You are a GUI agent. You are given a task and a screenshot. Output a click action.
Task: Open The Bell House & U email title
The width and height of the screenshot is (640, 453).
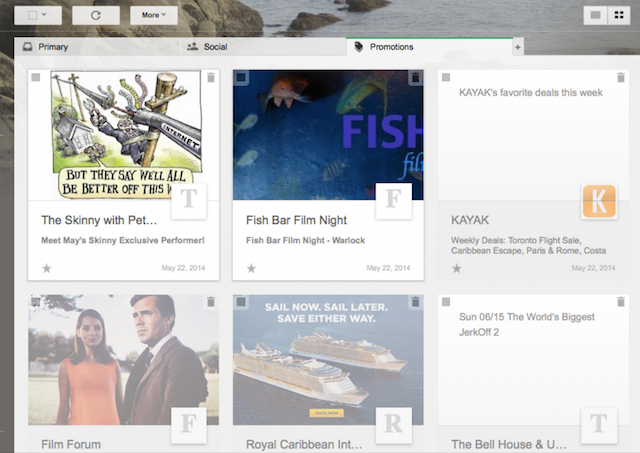(x=509, y=444)
